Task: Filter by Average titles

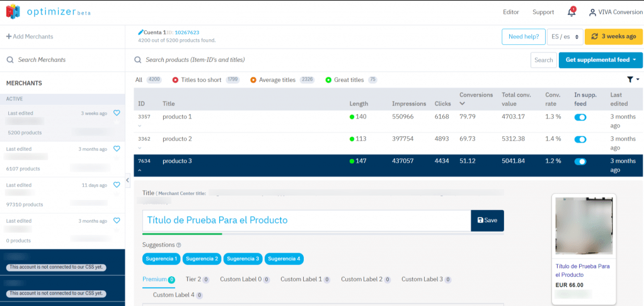Action: click(282, 79)
